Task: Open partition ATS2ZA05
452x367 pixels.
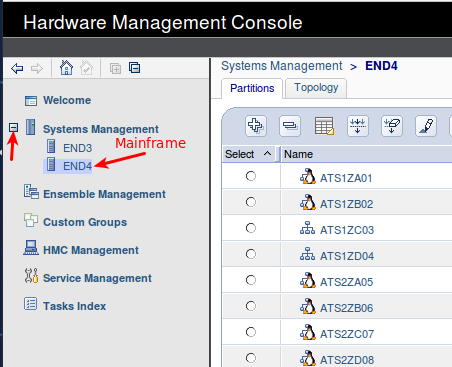Action: click(x=346, y=282)
